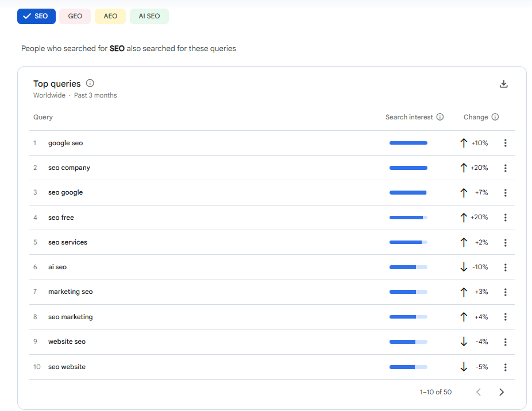The height and width of the screenshot is (411, 532).
Task: Deselect the checked SEO chip
Action: pyautogui.click(x=36, y=16)
